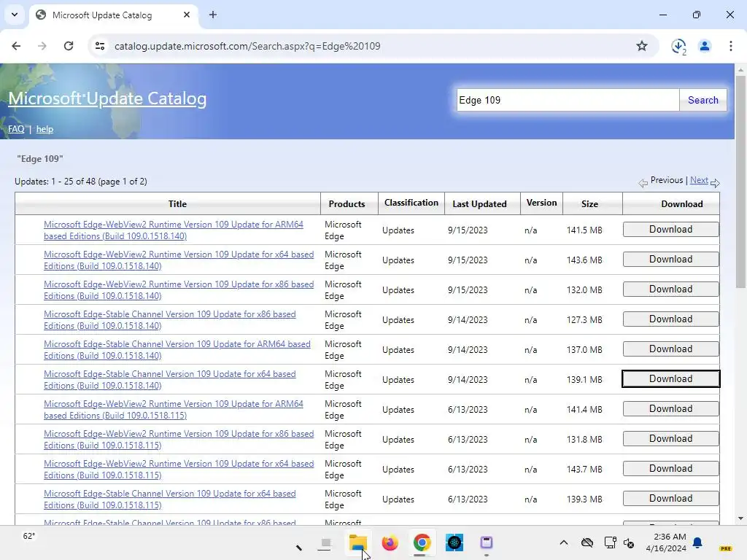Click the Search button
This screenshot has width=747, height=560.
(x=703, y=100)
